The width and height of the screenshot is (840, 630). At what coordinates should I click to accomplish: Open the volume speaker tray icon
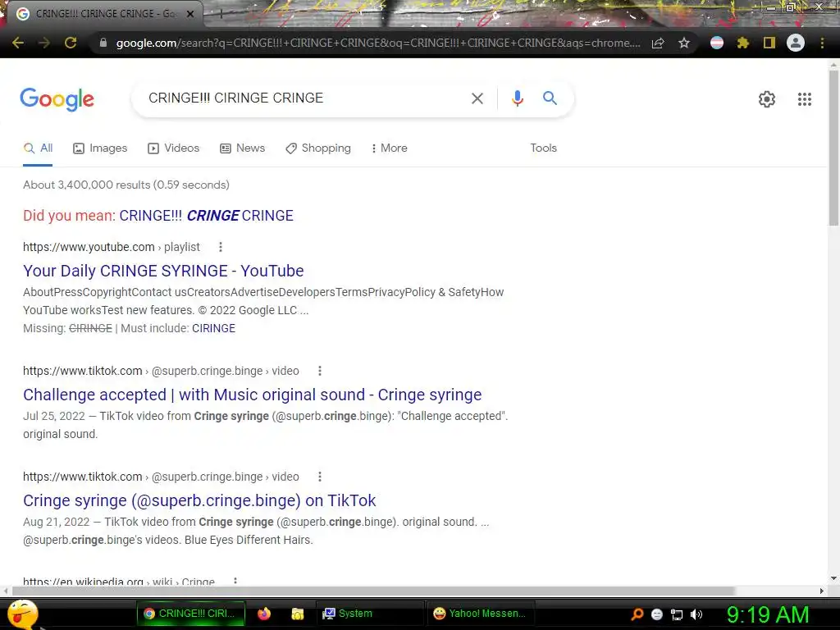[696, 614]
